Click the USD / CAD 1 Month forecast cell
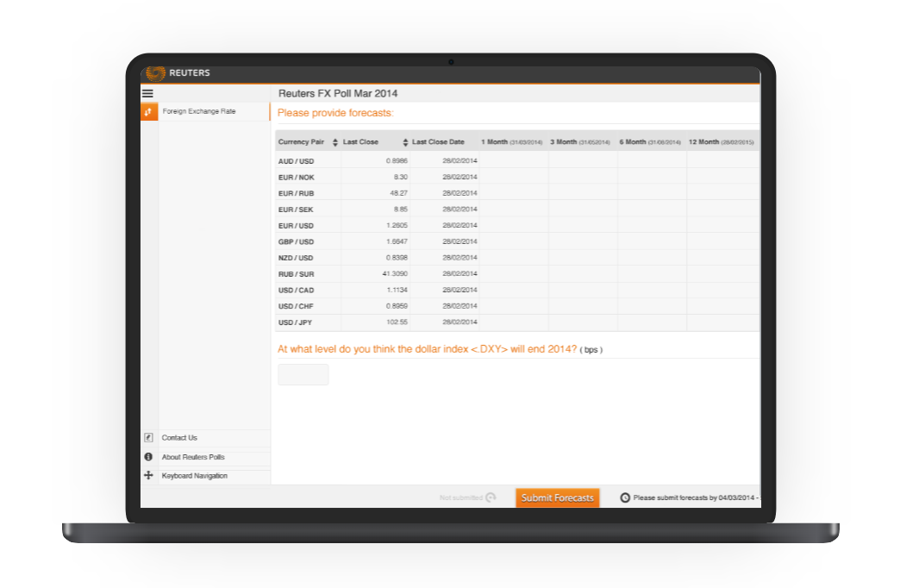This screenshot has width=900, height=588. 514,290
